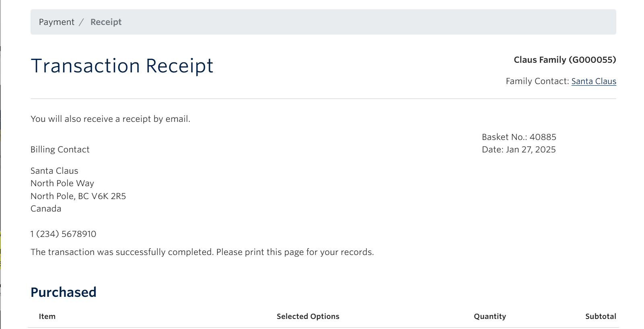Viewport: 644px width, 329px height.
Task: Open the Santa Claus family contact link
Action: point(594,81)
